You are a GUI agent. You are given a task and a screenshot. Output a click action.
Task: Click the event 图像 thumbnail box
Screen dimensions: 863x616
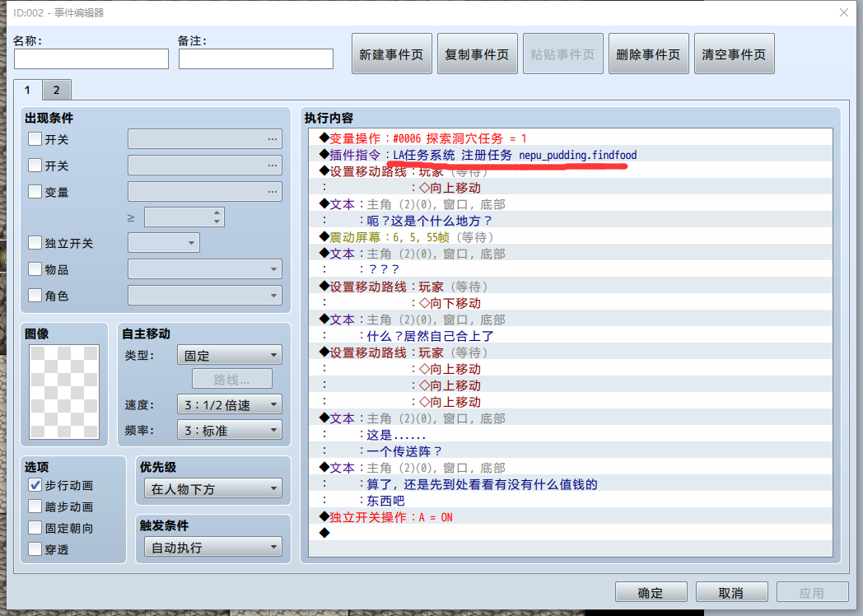(64, 392)
